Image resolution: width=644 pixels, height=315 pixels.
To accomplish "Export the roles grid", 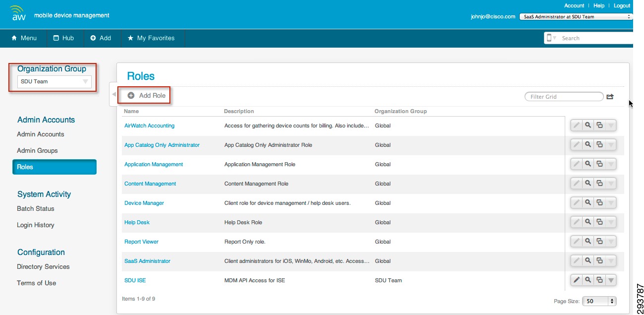I will 610,97.
